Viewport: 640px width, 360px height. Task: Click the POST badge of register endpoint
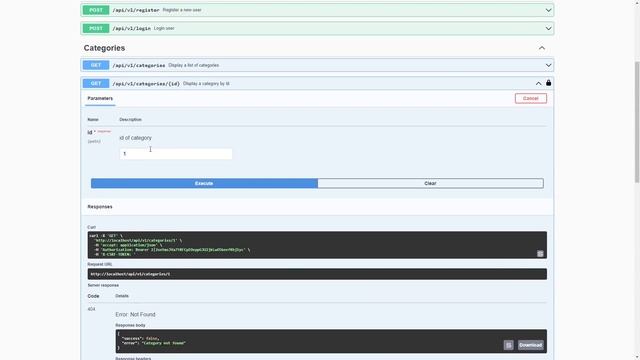coord(96,10)
